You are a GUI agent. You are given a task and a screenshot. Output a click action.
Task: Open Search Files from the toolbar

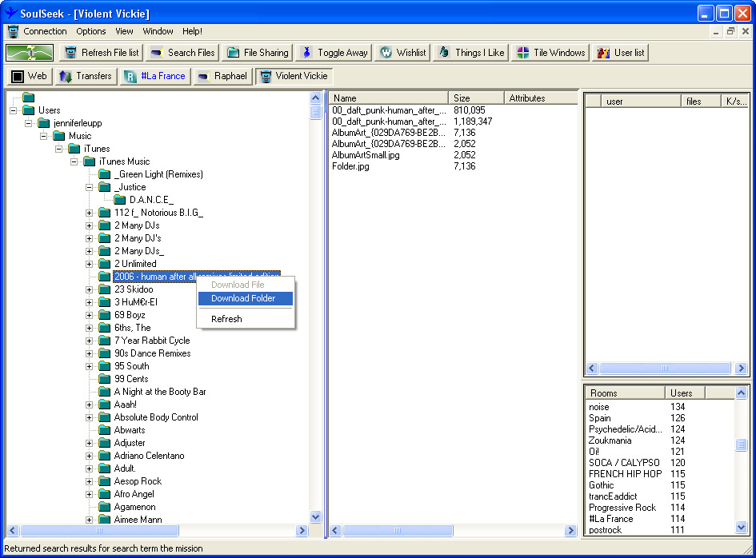click(x=182, y=53)
